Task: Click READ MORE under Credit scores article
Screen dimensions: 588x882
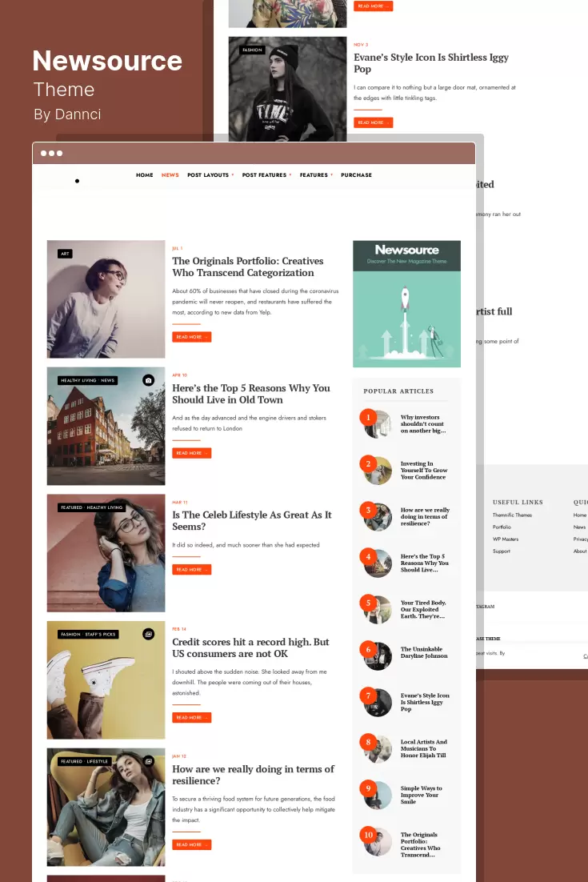Action: point(192,717)
